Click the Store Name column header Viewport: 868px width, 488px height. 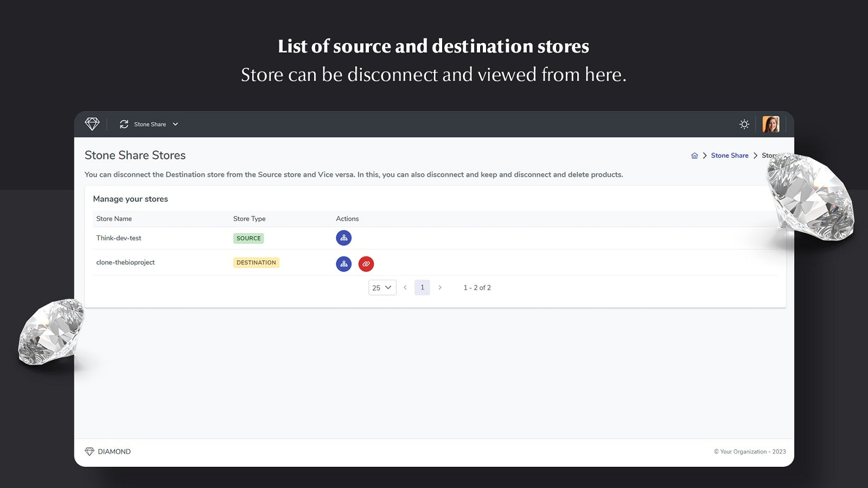pos(114,219)
